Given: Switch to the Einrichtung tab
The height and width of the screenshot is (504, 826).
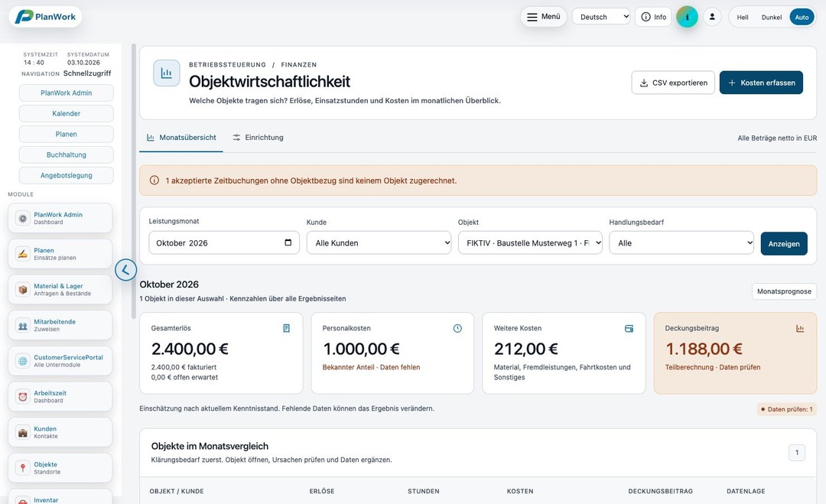Looking at the screenshot, I should pos(259,138).
